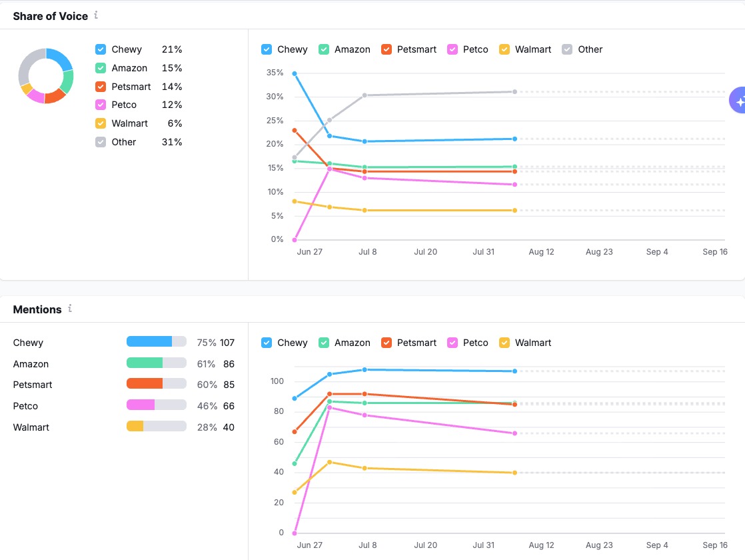
Task: Toggle Walmart checkbox above Share of Voice chart
Action: click(504, 49)
